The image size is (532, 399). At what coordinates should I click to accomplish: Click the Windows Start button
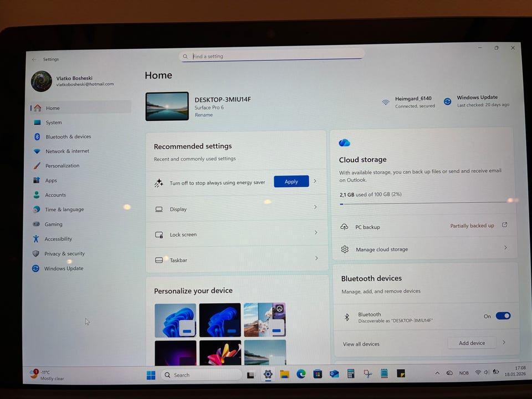pyautogui.click(x=151, y=375)
